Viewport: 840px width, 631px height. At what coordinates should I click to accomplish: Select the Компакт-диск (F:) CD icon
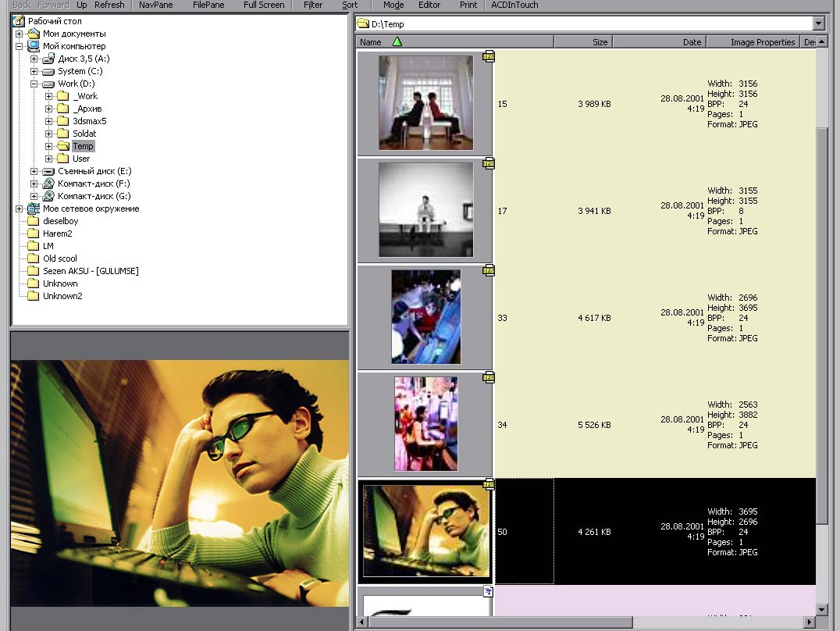click(48, 184)
